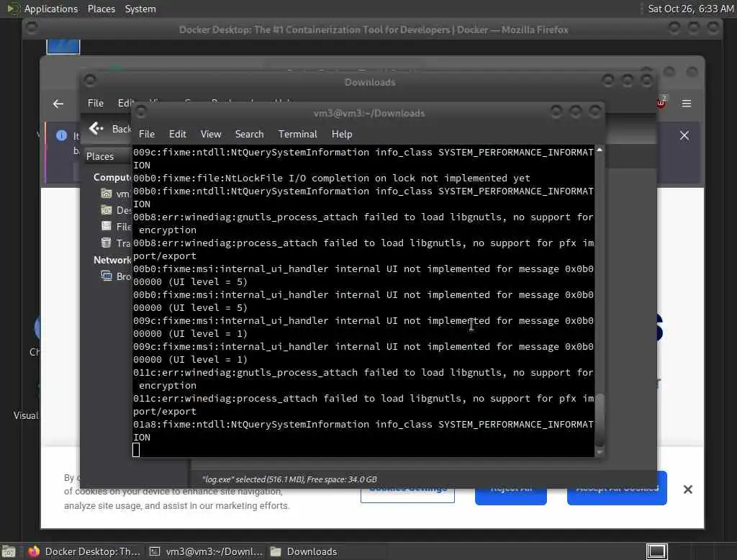Open Firefox hamburger menu

[x=686, y=104]
